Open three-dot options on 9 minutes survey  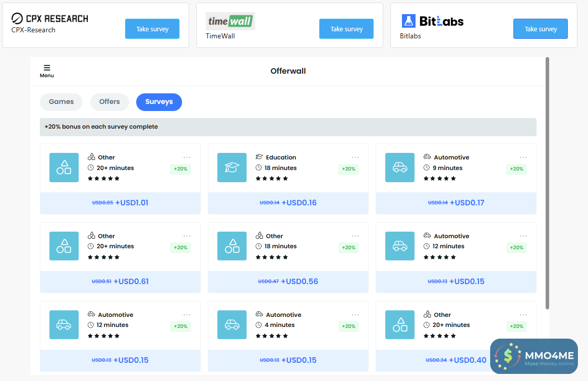pos(523,157)
